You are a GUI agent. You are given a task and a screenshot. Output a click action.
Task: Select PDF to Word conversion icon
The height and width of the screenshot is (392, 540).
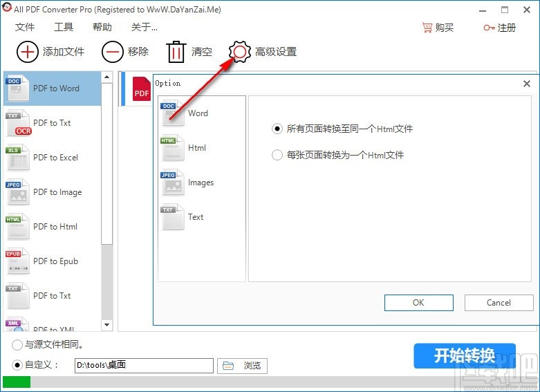(x=17, y=88)
